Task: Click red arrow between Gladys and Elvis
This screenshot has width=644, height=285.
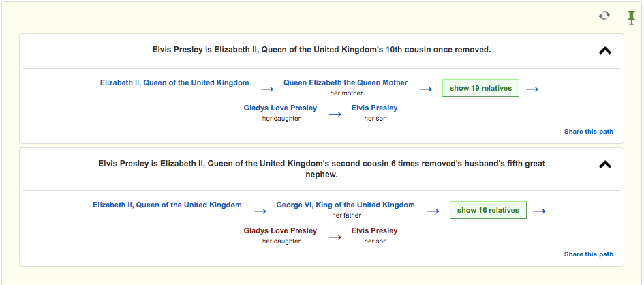Action: click(x=335, y=237)
